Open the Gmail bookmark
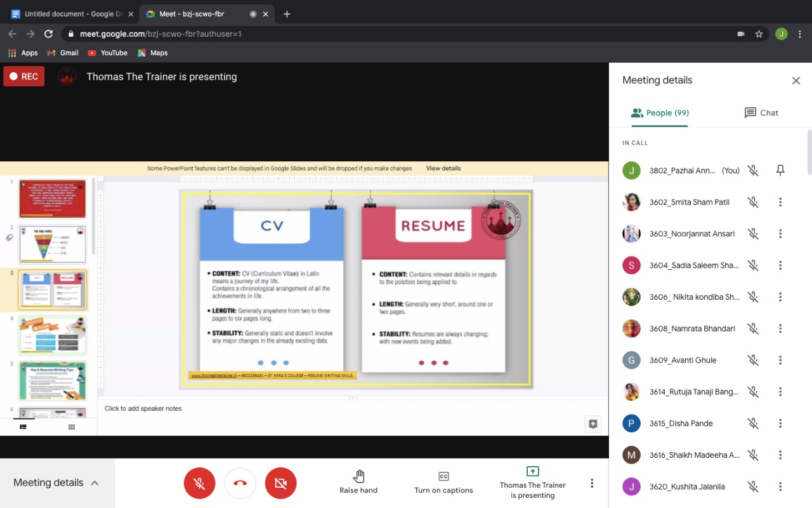This screenshot has height=508, width=812. click(63, 53)
